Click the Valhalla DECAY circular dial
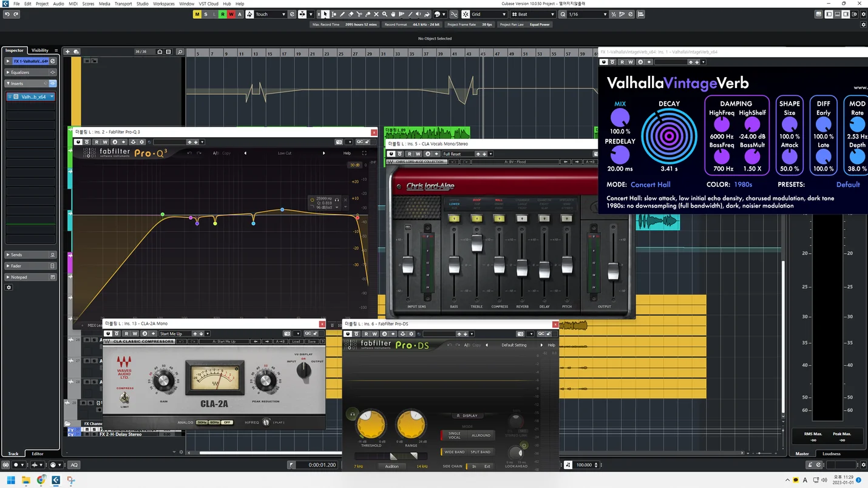Screen dimensions: 868x488 pos(670,136)
